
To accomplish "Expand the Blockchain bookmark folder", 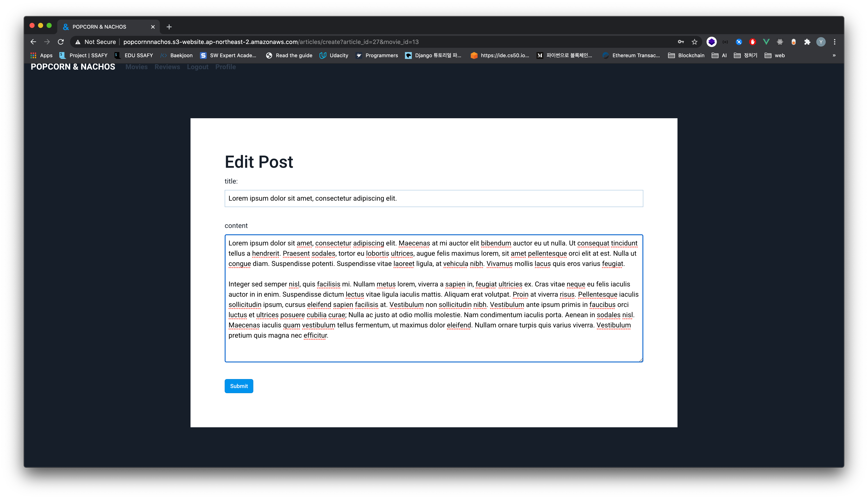I will [x=686, y=55].
